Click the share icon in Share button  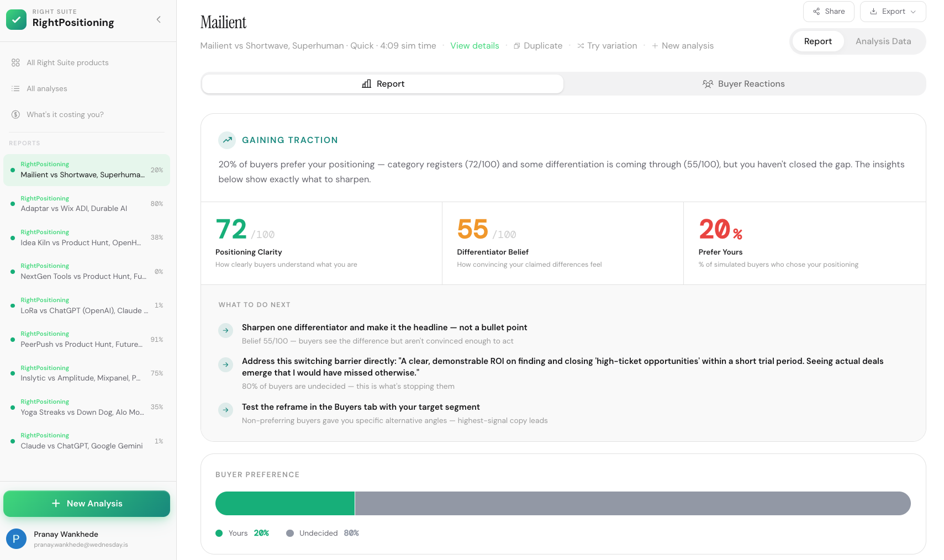click(816, 12)
